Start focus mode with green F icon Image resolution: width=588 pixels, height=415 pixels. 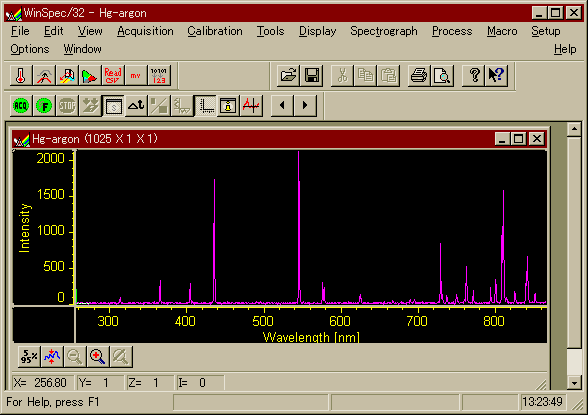click(x=44, y=106)
